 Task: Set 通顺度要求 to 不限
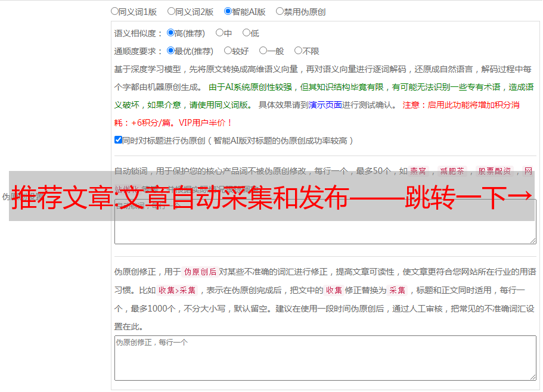click(298, 51)
